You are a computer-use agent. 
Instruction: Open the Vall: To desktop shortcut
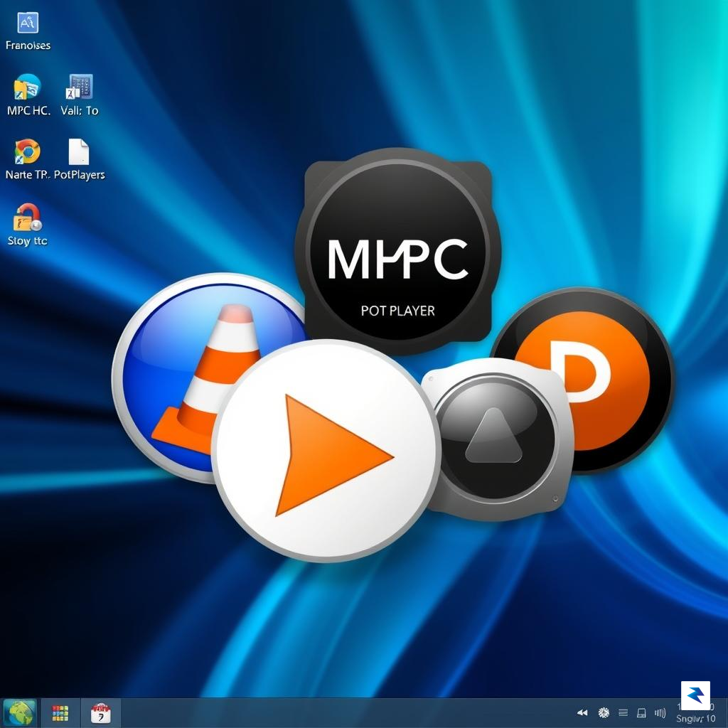point(80,95)
